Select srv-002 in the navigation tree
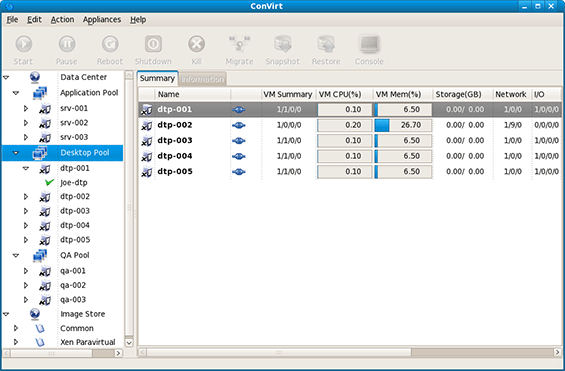565x371 pixels. 74,123
